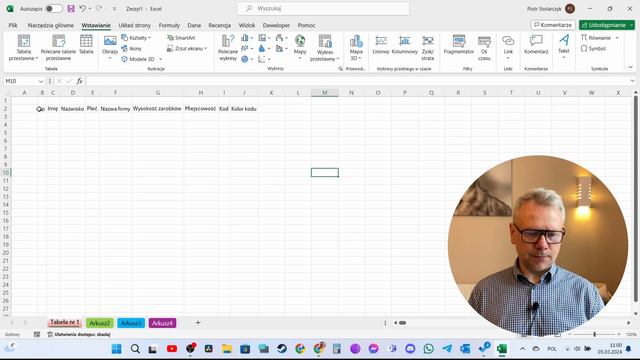Image resolution: width=640 pixels, height=360 pixels.
Task: Switch to Narzędzia główne tab
Action: pyautogui.click(x=51, y=25)
